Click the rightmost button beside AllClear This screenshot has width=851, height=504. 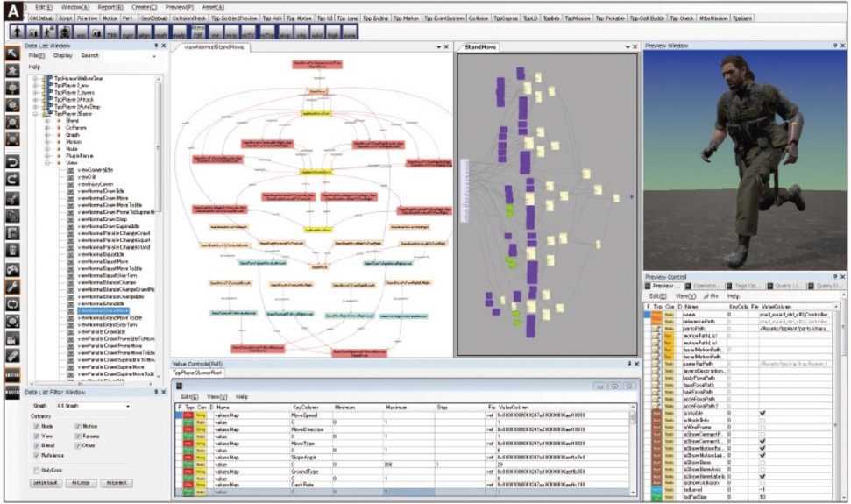[x=117, y=482]
